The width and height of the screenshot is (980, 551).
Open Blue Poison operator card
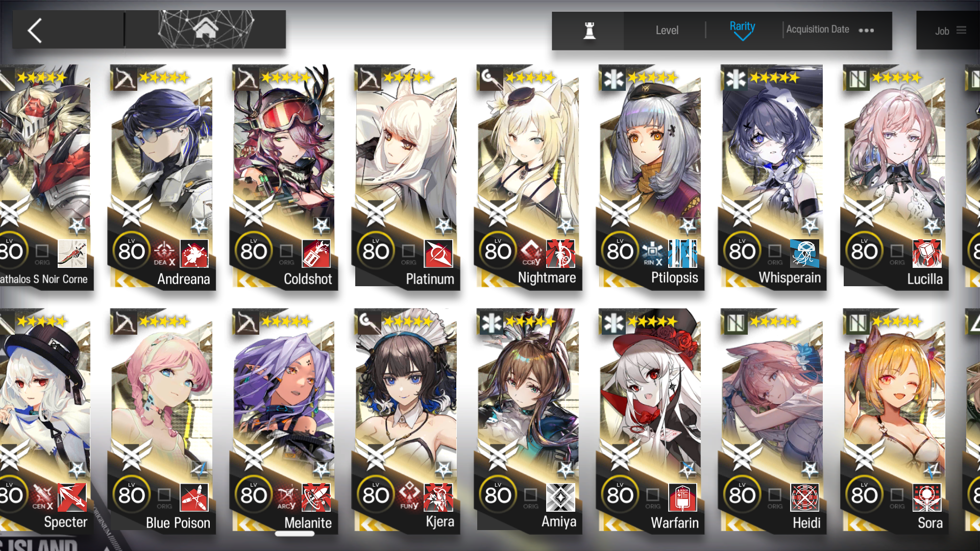[161, 421]
